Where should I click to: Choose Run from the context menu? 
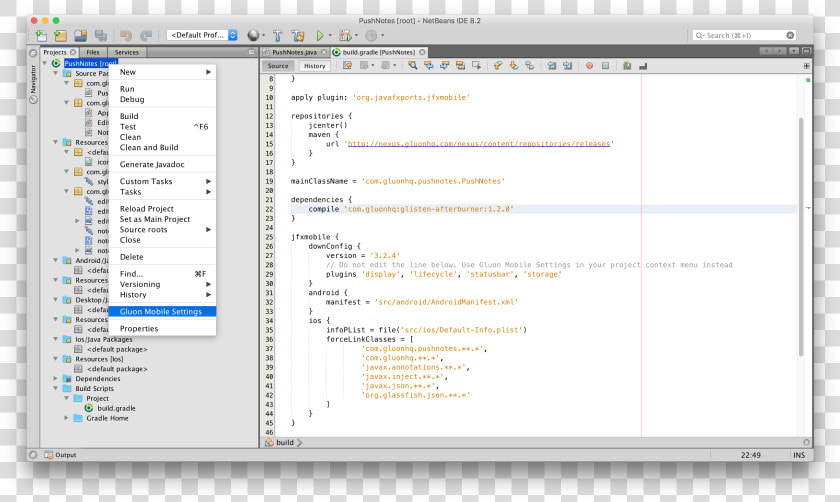coord(163,89)
